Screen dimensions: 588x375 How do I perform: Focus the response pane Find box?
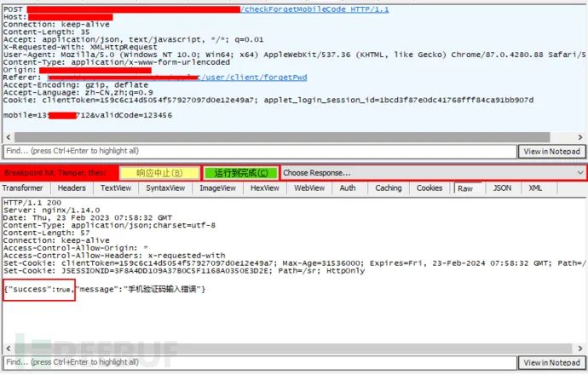[x=256, y=363]
